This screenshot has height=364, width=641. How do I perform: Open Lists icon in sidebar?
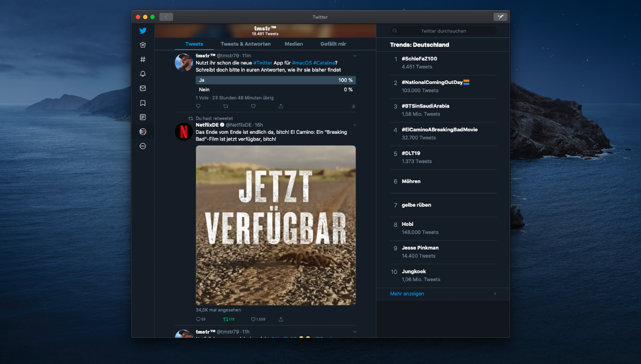point(143,117)
